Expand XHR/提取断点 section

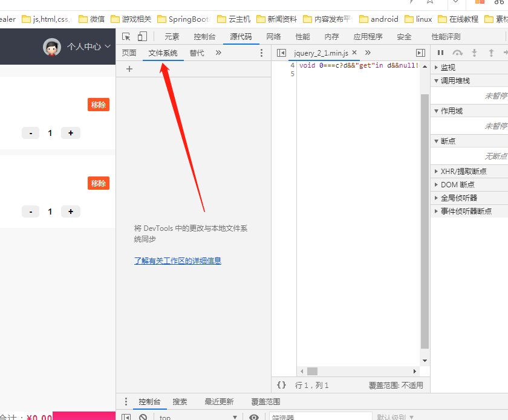(x=469, y=171)
